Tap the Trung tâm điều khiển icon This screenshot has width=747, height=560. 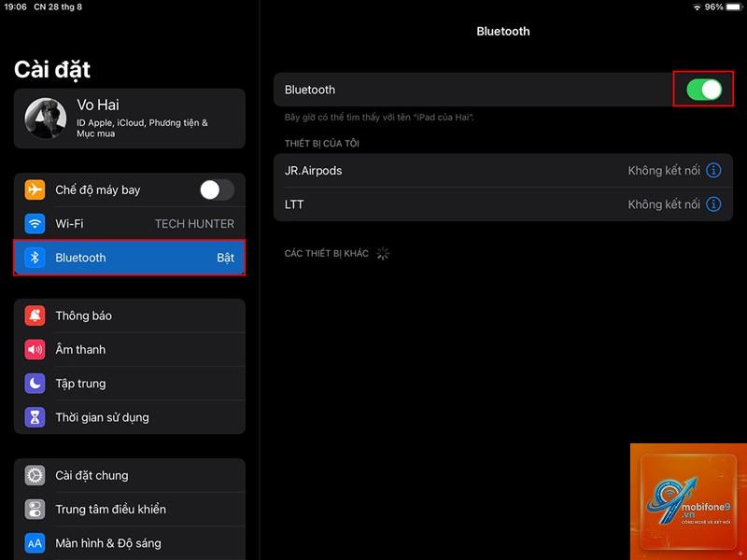pyautogui.click(x=35, y=509)
